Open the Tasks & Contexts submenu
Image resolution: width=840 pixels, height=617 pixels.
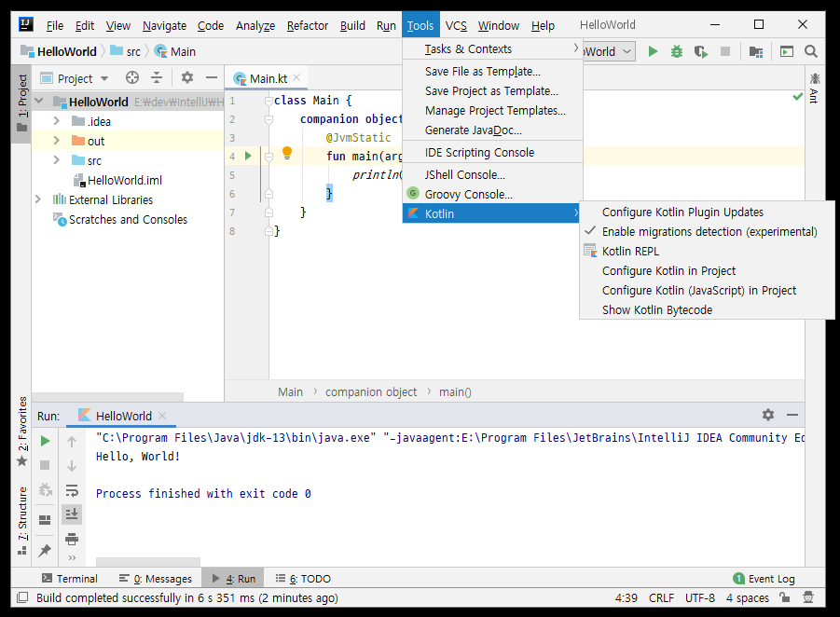pyautogui.click(x=492, y=49)
